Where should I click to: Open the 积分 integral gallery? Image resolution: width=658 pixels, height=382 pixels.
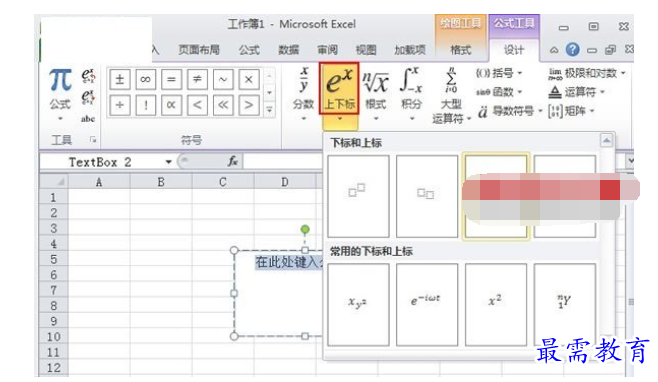(411, 94)
